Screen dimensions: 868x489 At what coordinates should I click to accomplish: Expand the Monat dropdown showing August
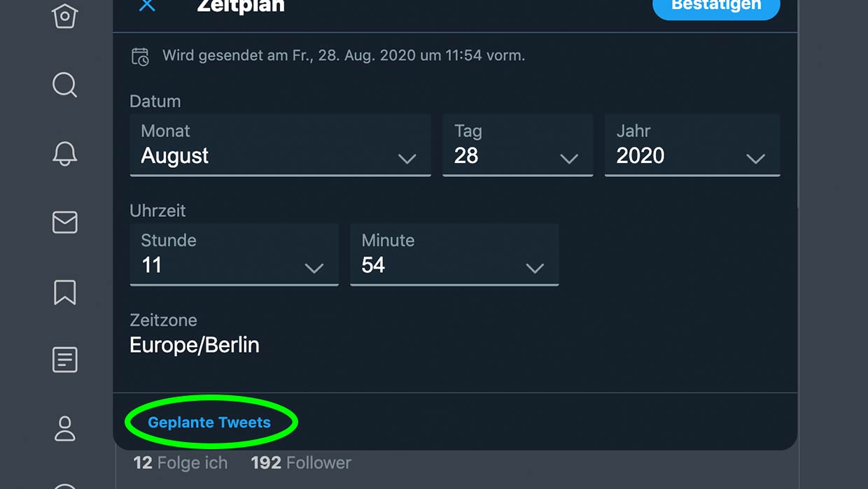click(280, 145)
